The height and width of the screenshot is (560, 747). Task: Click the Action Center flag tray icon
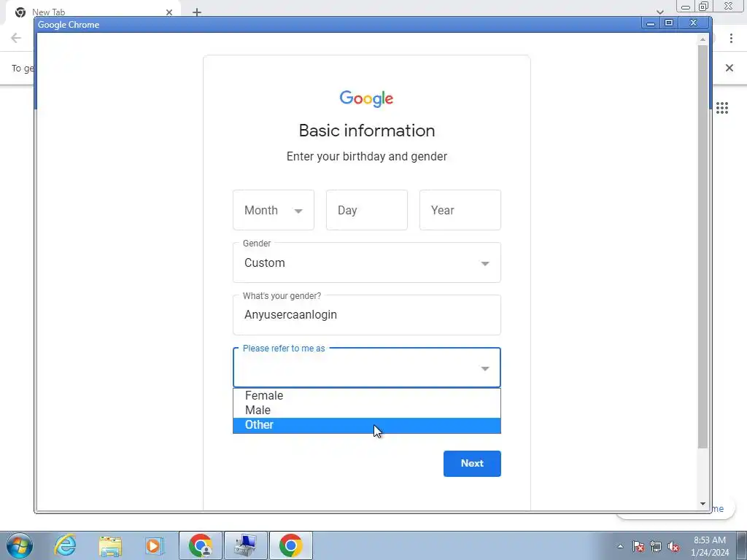tap(638, 546)
